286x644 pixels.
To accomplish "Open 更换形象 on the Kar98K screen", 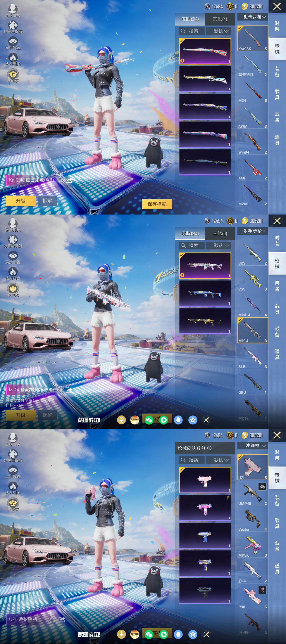I will [x=13, y=11].
